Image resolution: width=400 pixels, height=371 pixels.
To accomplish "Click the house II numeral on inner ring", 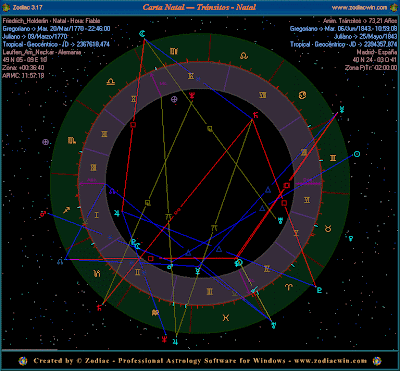I will (x=138, y=273).
